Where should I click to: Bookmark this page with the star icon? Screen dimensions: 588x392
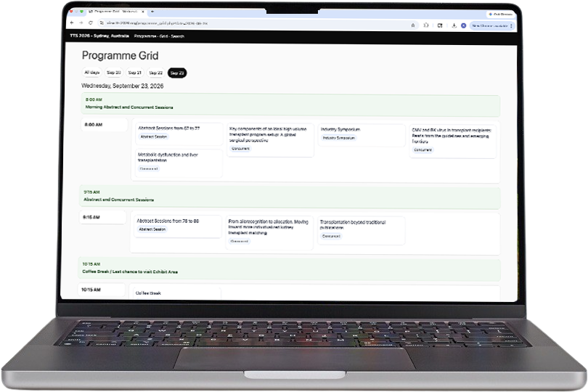pyautogui.click(x=413, y=25)
